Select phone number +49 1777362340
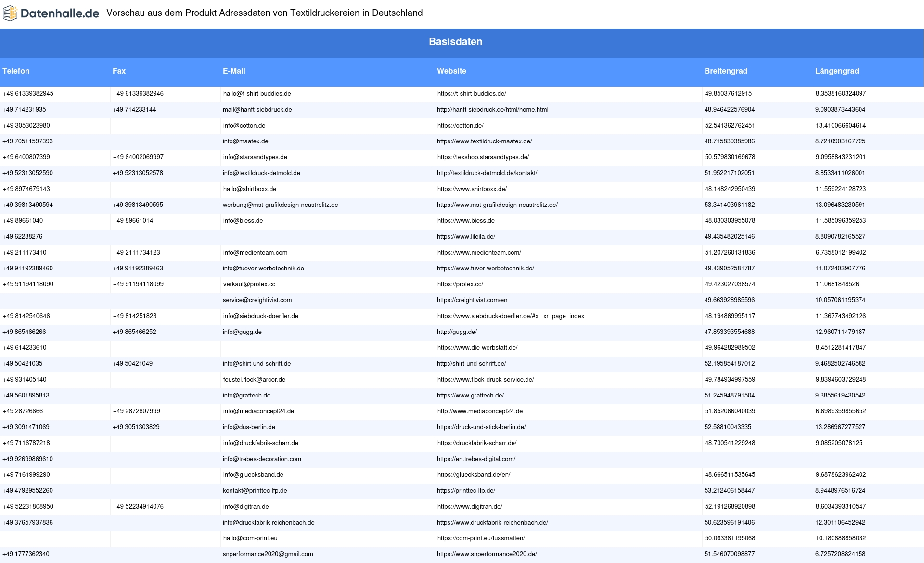Image resolution: width=924 pixels, height=563 pixels. click(26, 554)
